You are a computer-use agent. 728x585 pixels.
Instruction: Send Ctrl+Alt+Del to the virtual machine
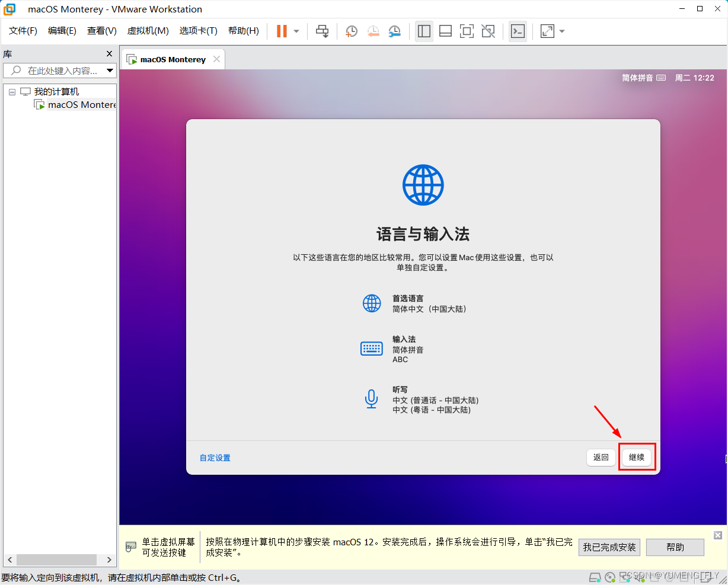pyautogui.click(x=322, y=31)
